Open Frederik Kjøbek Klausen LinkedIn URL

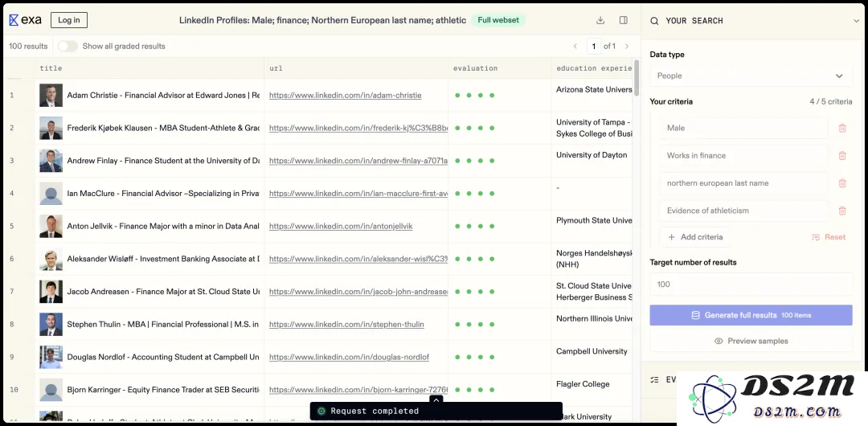coord(358,128)
